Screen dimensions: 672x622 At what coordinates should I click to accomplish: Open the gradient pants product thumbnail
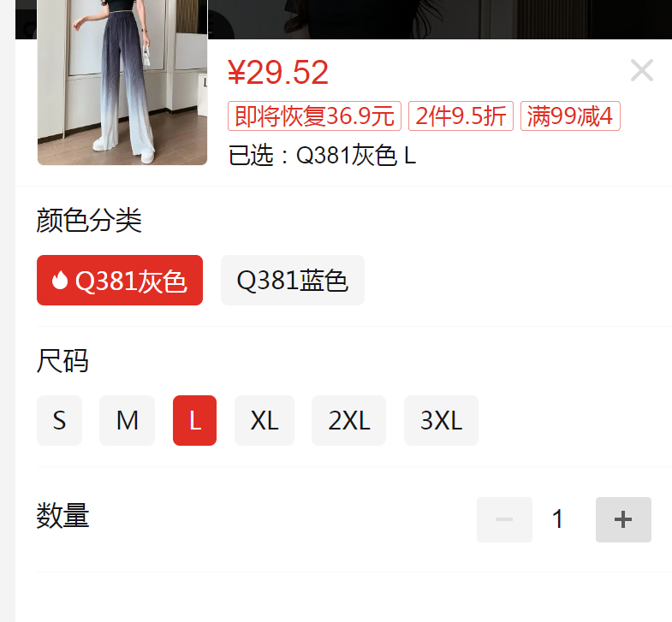click(122, 82)
